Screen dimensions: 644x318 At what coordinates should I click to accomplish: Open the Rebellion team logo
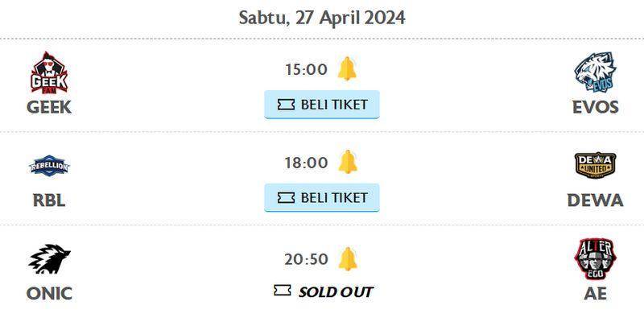[x=49, y=166]
